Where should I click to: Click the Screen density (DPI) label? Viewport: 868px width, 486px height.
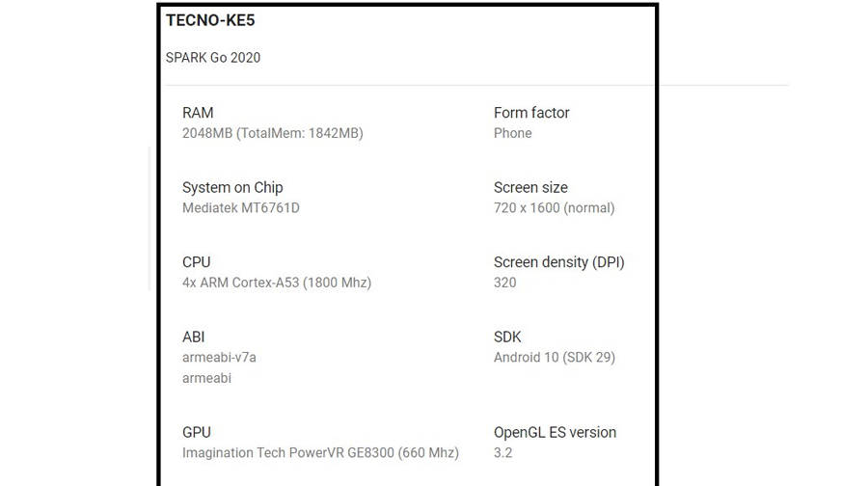[x=558, y=262]
